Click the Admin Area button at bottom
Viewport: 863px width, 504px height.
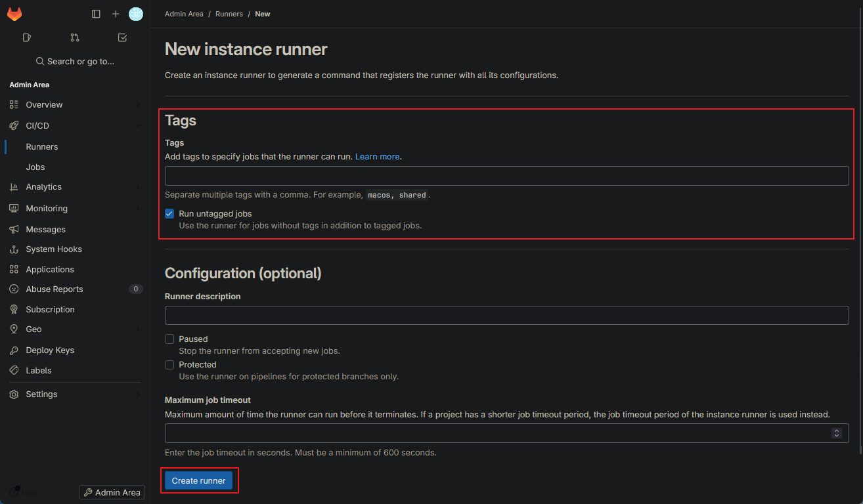tap(112, 492)
